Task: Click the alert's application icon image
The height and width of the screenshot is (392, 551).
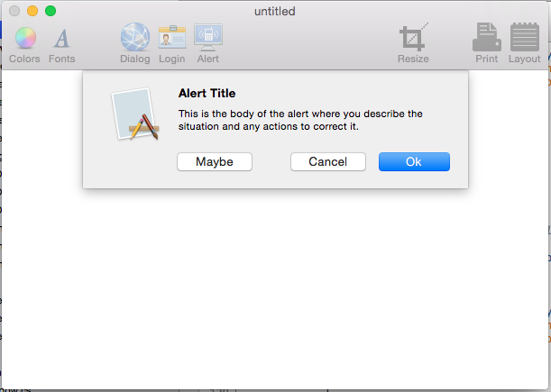Action: click(x=135, y=114)
